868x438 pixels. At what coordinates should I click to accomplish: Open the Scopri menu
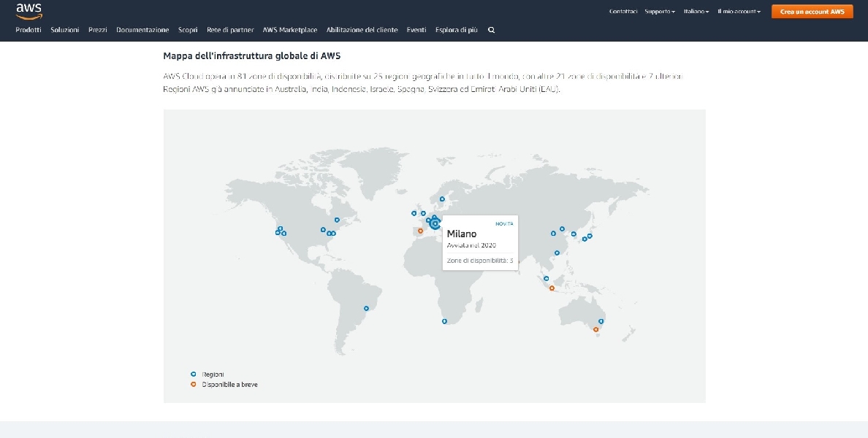click(x=188, y=30)
